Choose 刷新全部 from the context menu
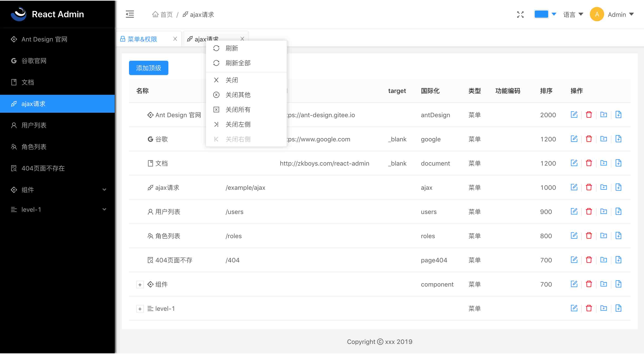 (238, 63)
